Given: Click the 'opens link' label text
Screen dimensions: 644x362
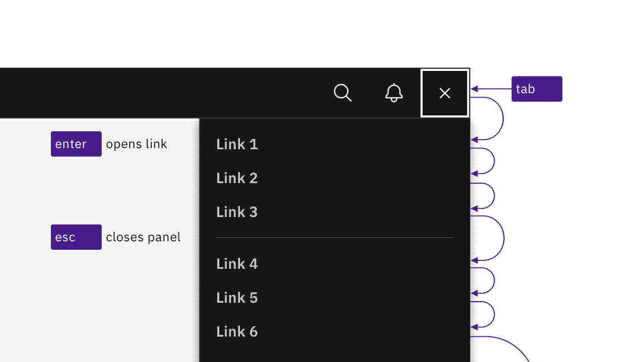Looking at the screenshot, I should point(136,144).
